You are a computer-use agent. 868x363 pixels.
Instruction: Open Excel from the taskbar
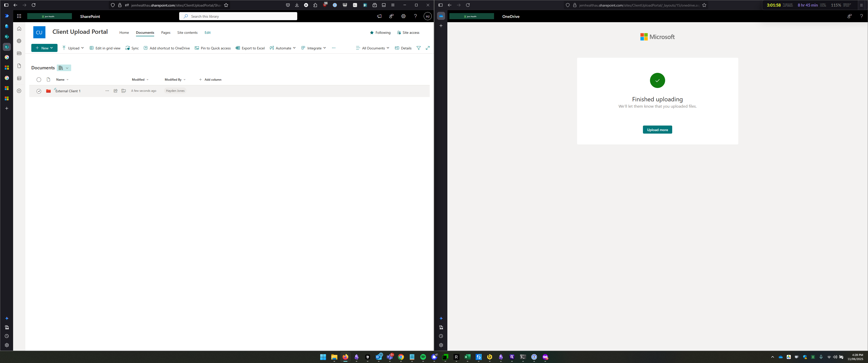click(467, 357)
